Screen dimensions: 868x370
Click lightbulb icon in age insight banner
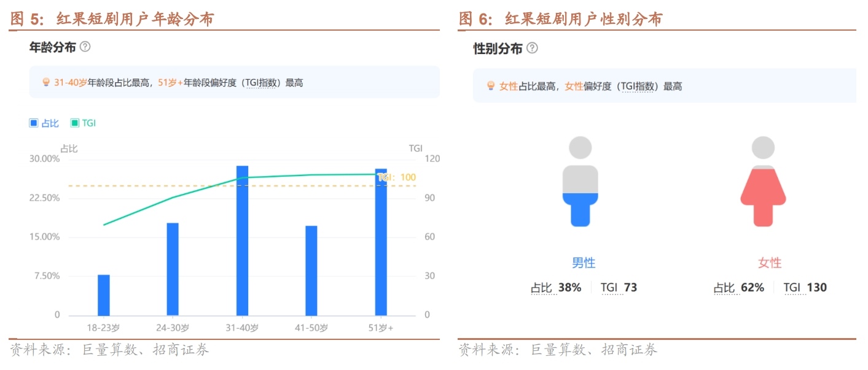pyautogui.click(x=45, y=82)
